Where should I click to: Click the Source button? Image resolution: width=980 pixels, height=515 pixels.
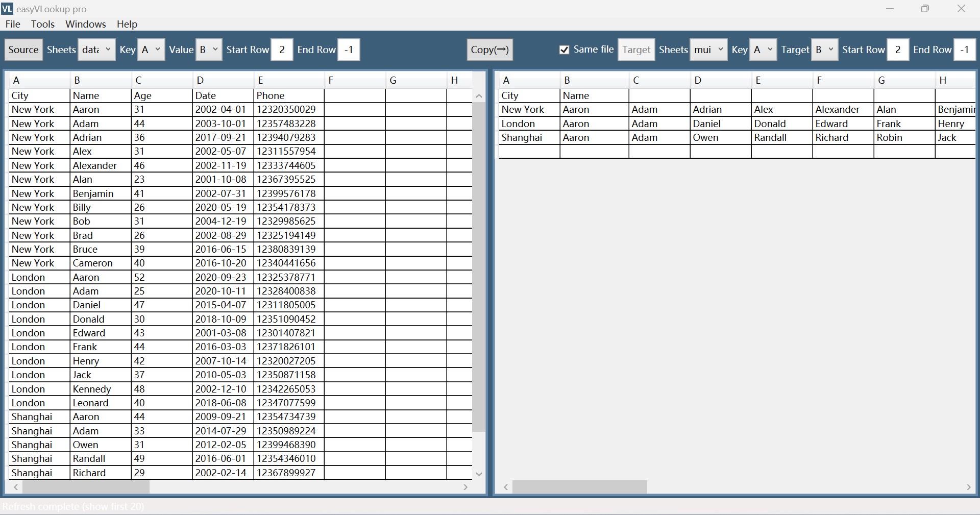pos(23,50)
